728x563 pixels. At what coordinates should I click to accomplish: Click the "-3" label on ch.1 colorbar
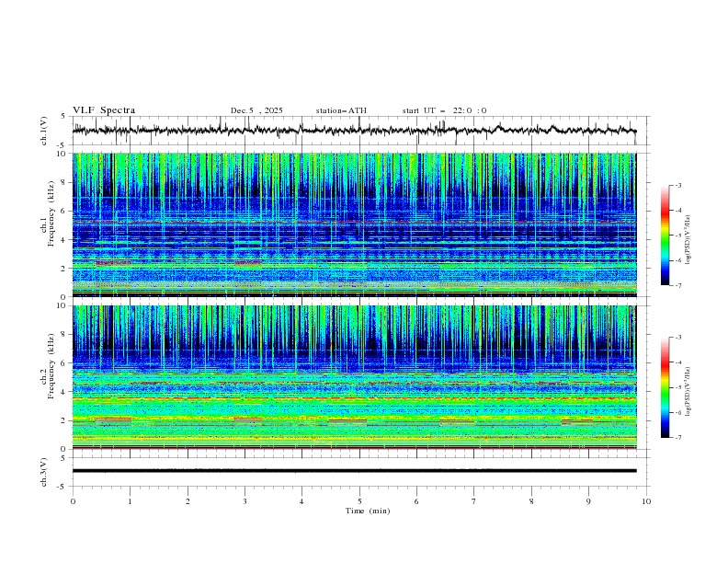[678, 185]
